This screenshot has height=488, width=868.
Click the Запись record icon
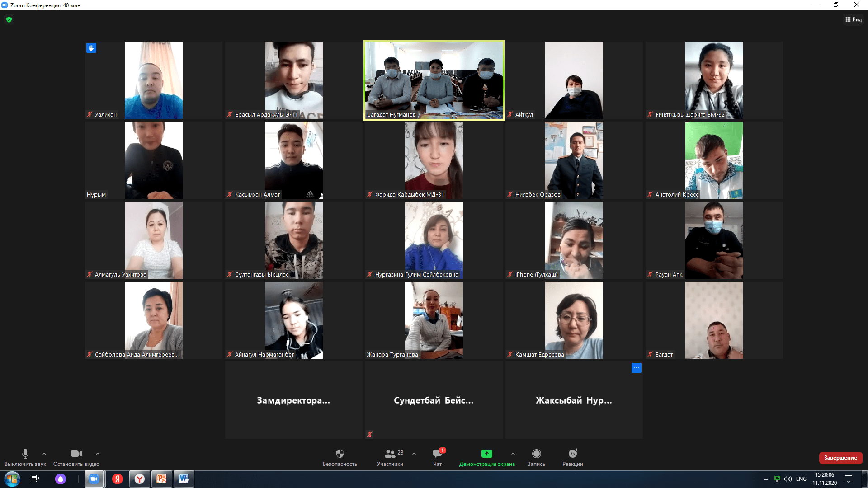coord(536,454)
